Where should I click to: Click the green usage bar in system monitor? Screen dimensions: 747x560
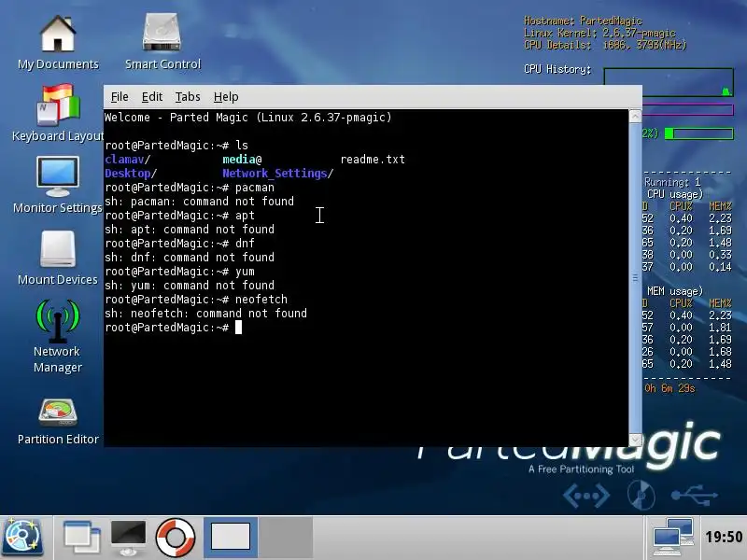(698, 133)
